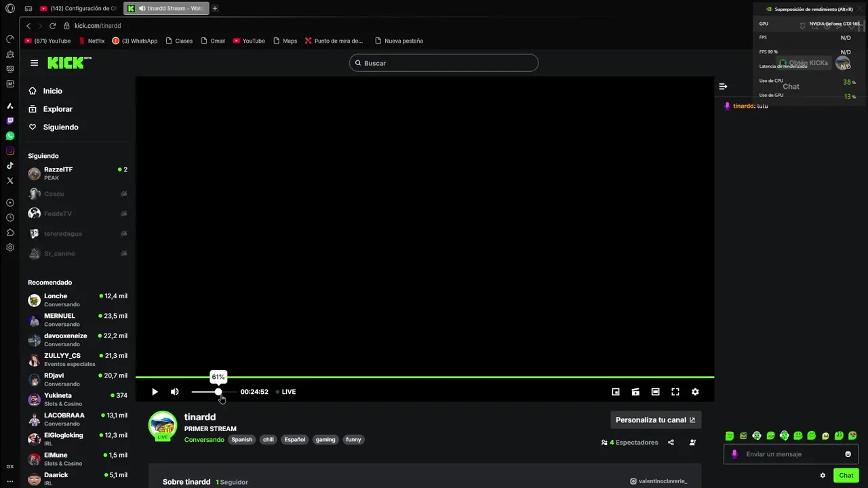
Task: Click Personaliza tu canal button
Action: pos(656,420)
